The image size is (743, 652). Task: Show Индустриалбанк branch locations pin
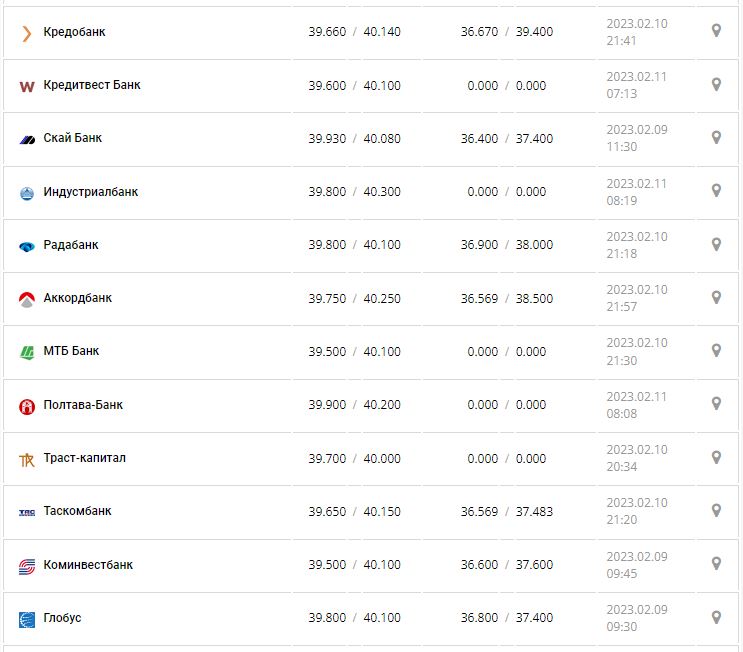[716, 191]
